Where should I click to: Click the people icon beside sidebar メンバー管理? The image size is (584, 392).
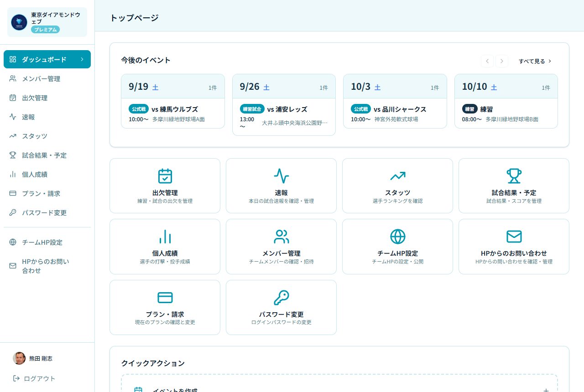click(x=13, y=79)
